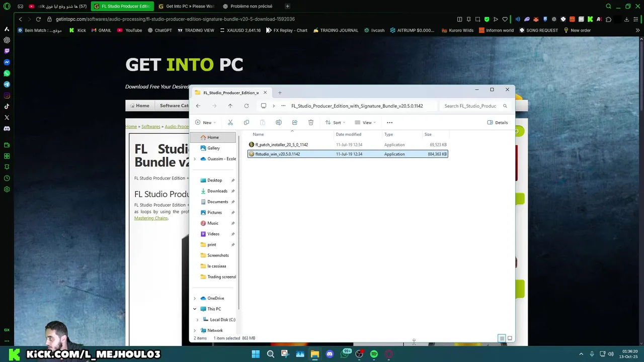The height and width of the screenshot is (362, 644).
Task: Click the Delete trash icon in Explorer
Action: (x=311, y=122)
